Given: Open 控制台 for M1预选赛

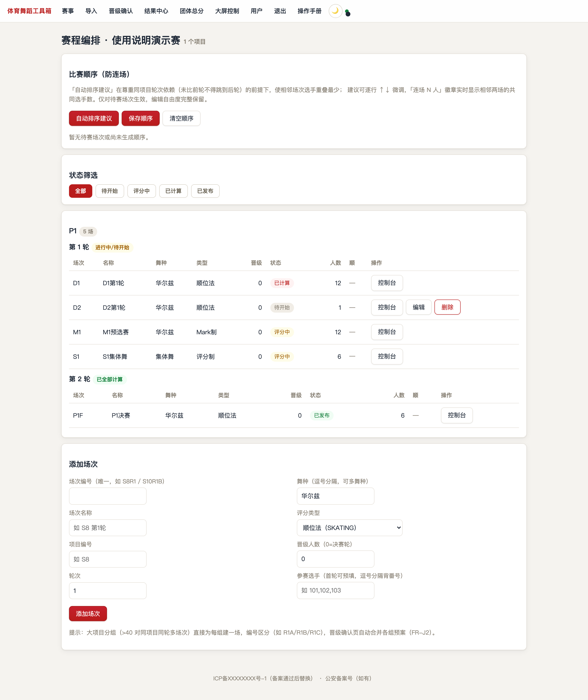Looking at the screenshot, I should tap(387, 332).
